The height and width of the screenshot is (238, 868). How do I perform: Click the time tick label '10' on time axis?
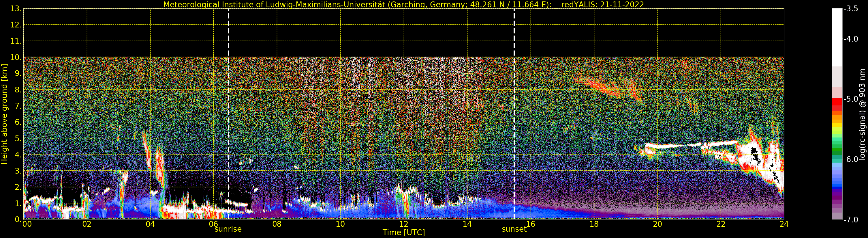click(340, 224)
